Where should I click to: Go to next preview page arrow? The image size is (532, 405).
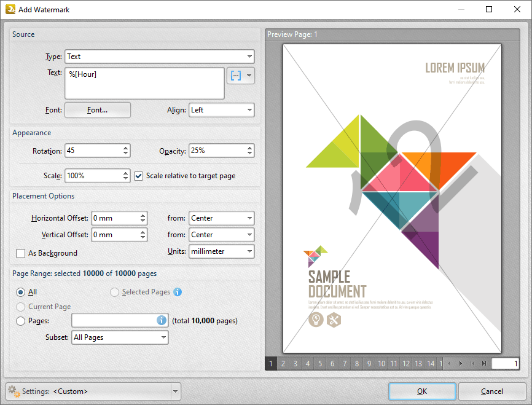point(461,364)
